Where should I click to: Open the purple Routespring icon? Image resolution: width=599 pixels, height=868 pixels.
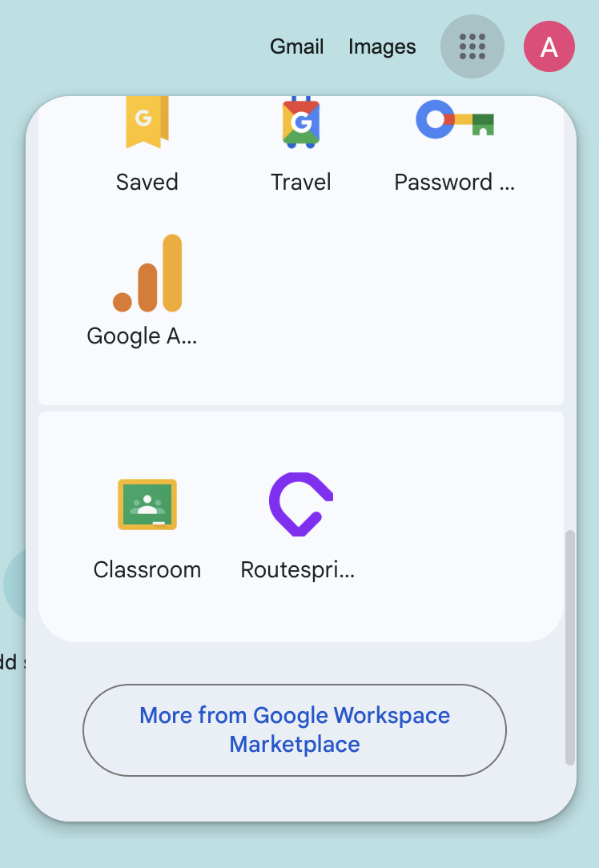[300, 504]
